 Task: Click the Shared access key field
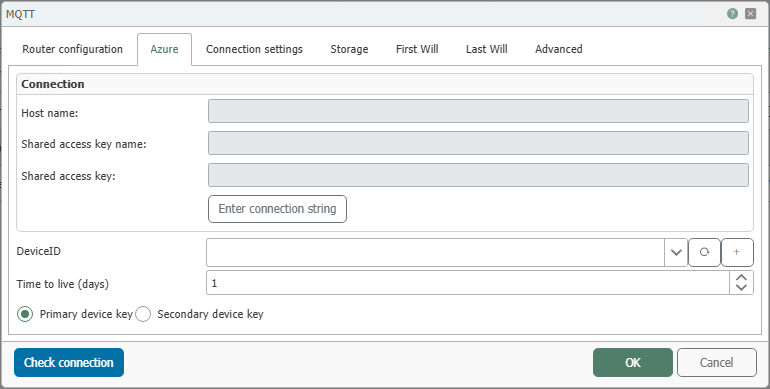point(478,175)
